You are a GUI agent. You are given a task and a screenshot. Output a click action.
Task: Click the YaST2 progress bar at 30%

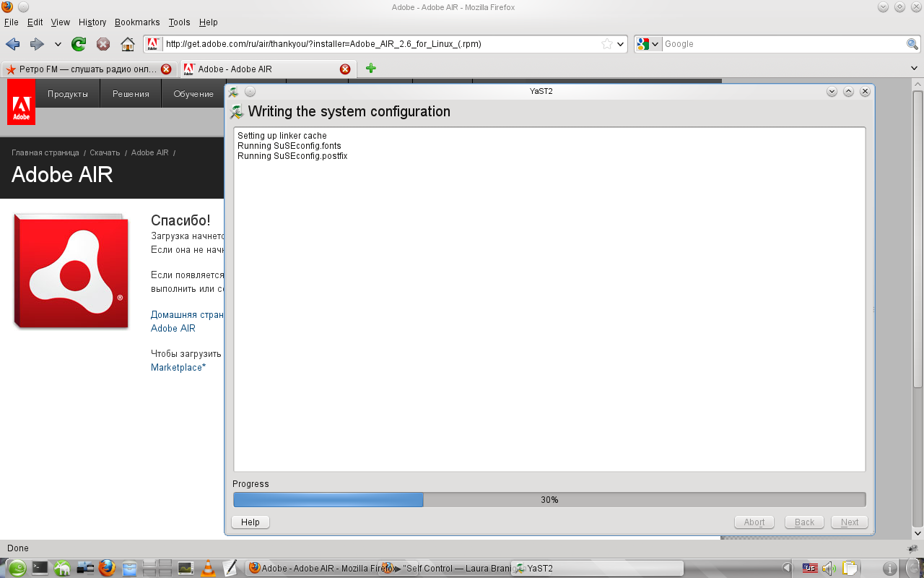(x=549, y=500)
